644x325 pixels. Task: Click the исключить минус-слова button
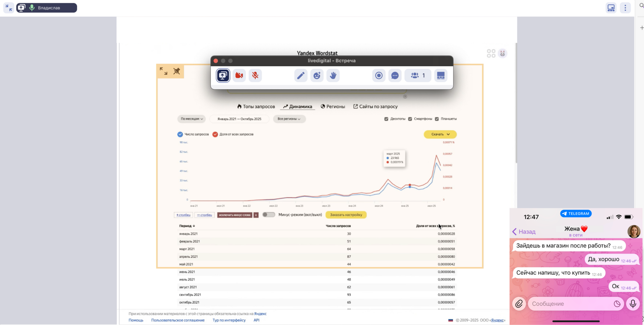[x=235, y=215]
